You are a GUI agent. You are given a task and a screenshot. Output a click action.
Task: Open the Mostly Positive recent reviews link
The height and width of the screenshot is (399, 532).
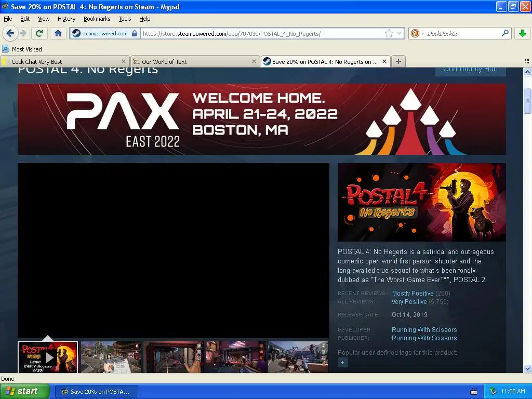[x=413, y=293]
